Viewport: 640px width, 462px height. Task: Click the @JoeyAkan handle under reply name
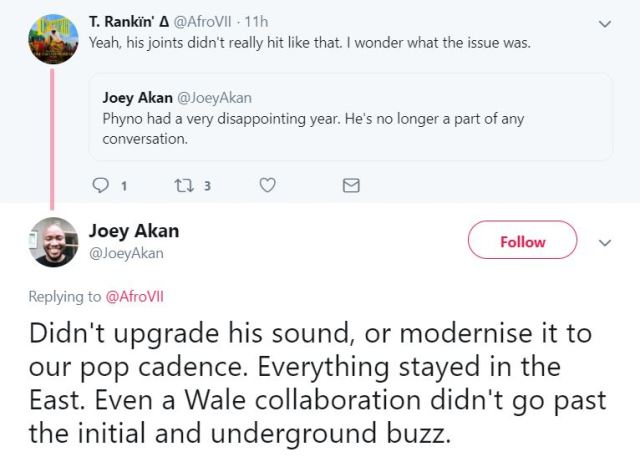(x=126, y=253)
